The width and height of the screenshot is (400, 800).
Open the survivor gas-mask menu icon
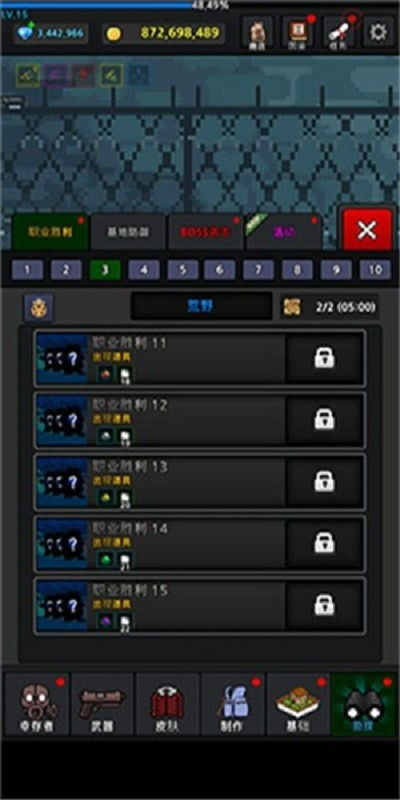pyautogui.click(x=37, y=704)
